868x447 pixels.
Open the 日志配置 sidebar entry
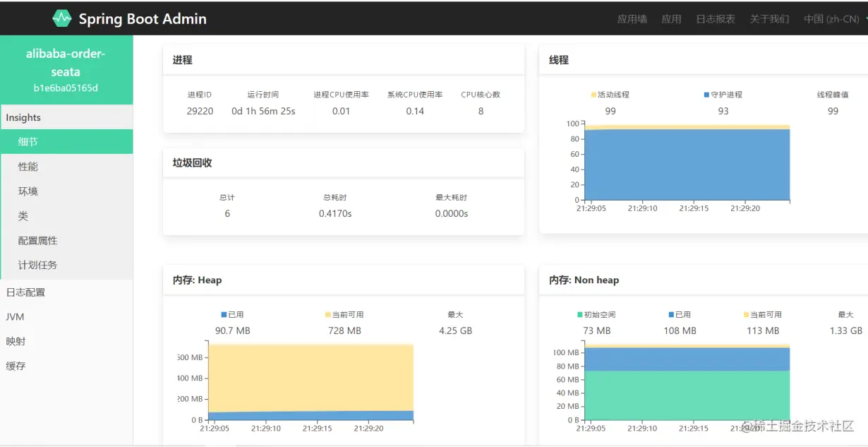point(66,292)
